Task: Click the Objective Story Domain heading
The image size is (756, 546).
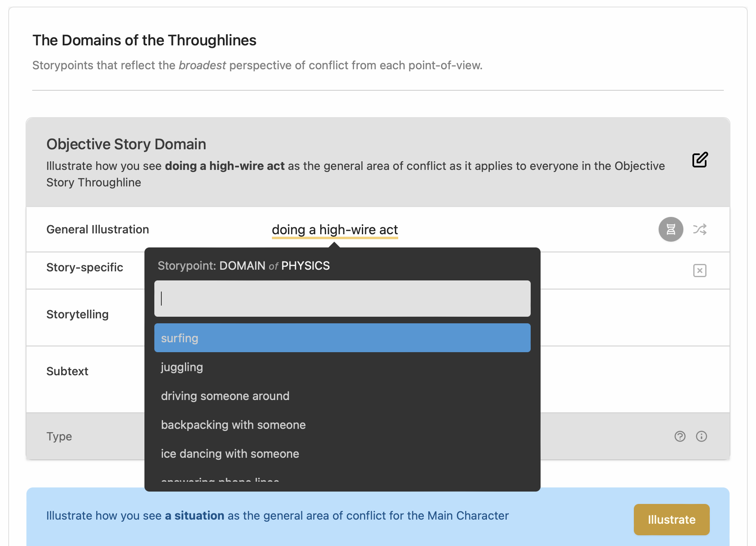Action: pos(126,144)
